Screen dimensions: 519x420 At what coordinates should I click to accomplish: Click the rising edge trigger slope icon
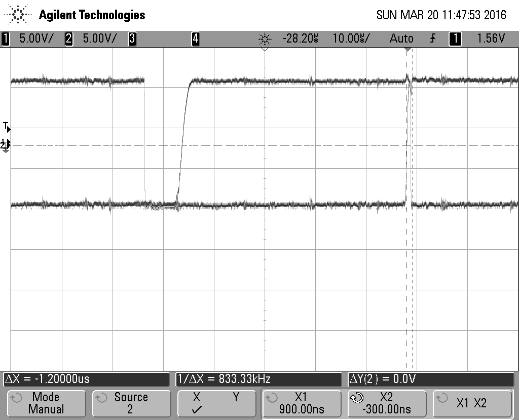(x=433, y=39)
